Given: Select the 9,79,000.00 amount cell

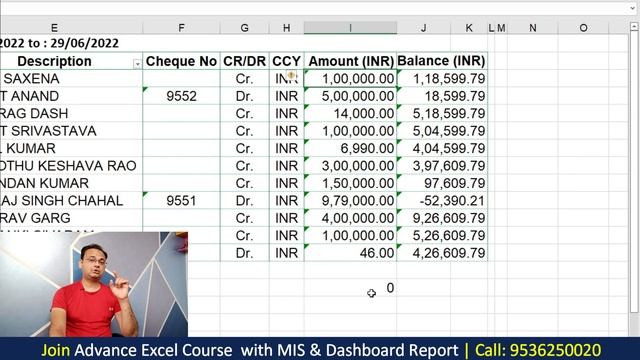Looking at the screenshot, I should (350, 200).
